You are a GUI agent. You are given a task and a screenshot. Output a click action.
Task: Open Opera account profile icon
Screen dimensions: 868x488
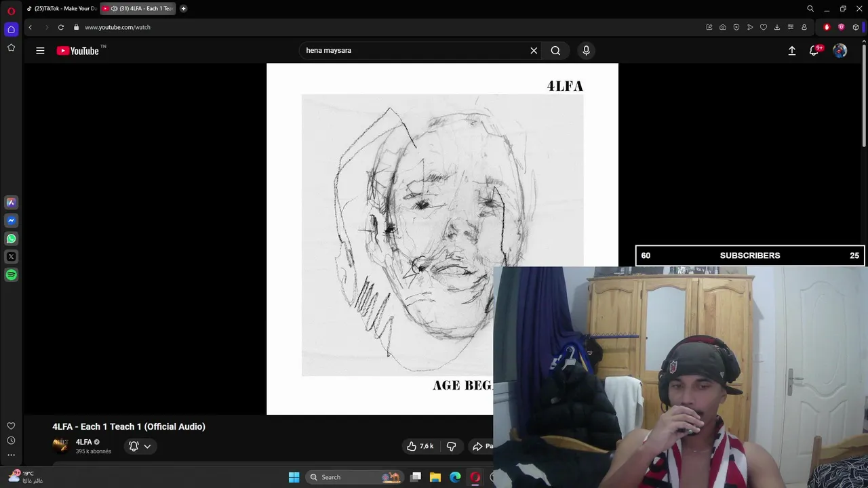click(x=804, y=27)
